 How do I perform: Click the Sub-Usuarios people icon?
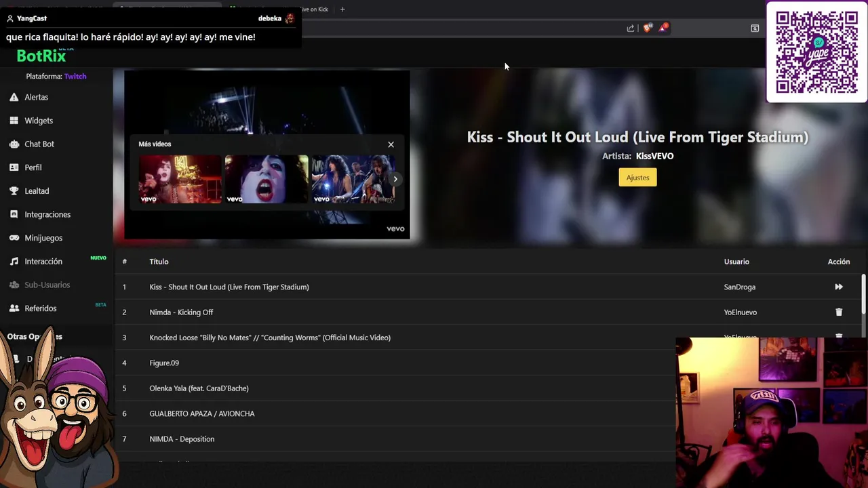tap(14, 285)
